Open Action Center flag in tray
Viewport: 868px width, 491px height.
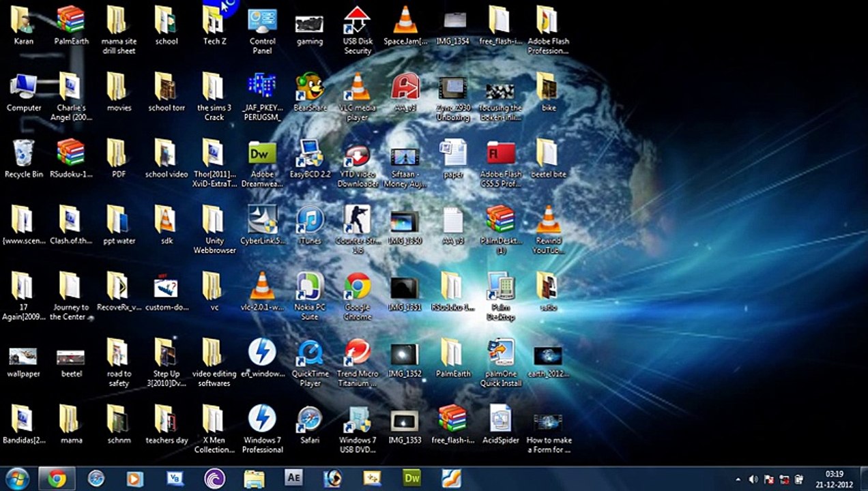coord(769,479)
